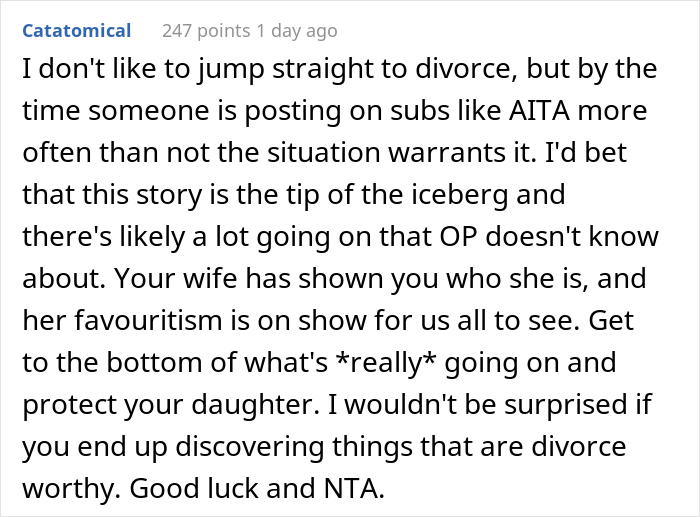Click the 1 day ago timestamp
Viewport: 700px width, 517px height.
(295, 31)
